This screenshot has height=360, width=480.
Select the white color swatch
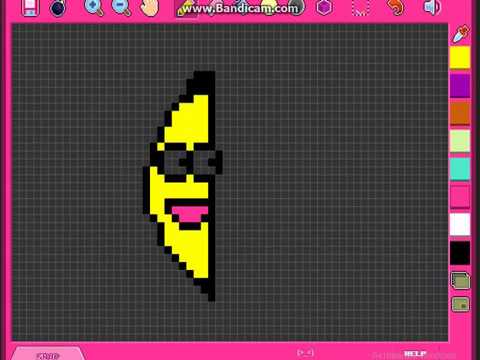pos(460,224)
